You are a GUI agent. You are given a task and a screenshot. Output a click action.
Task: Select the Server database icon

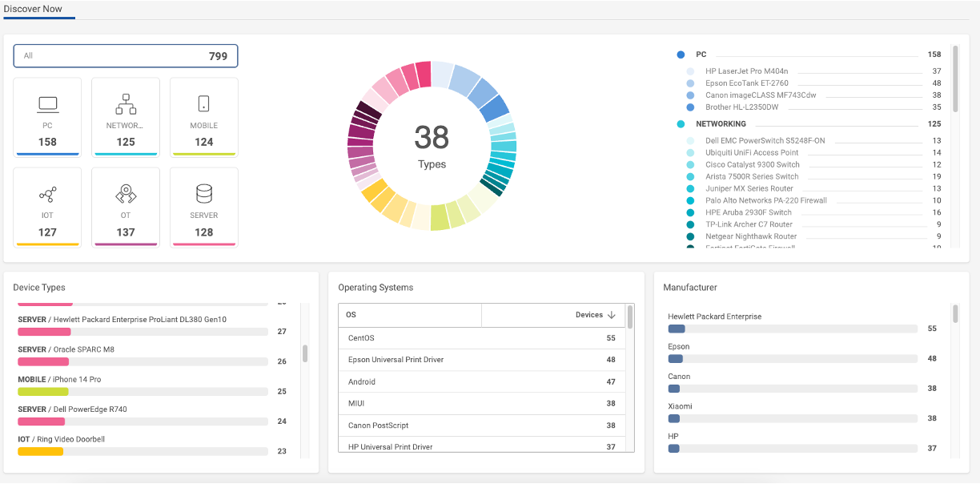point(203,194)
